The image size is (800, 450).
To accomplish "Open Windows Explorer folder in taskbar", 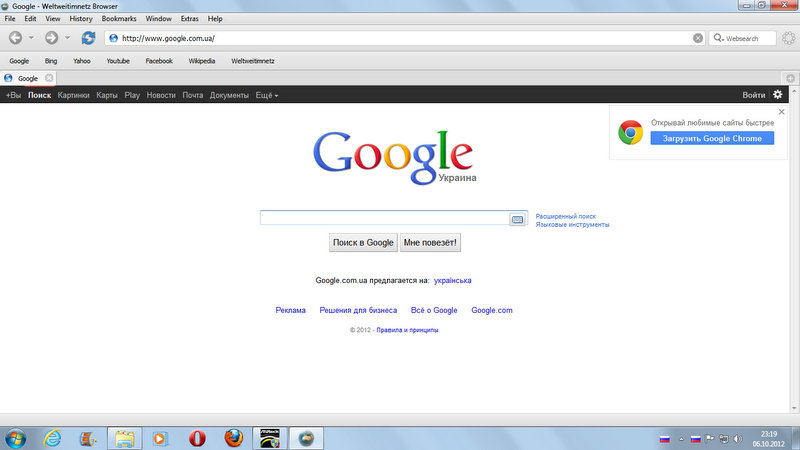I will (124, 439).
